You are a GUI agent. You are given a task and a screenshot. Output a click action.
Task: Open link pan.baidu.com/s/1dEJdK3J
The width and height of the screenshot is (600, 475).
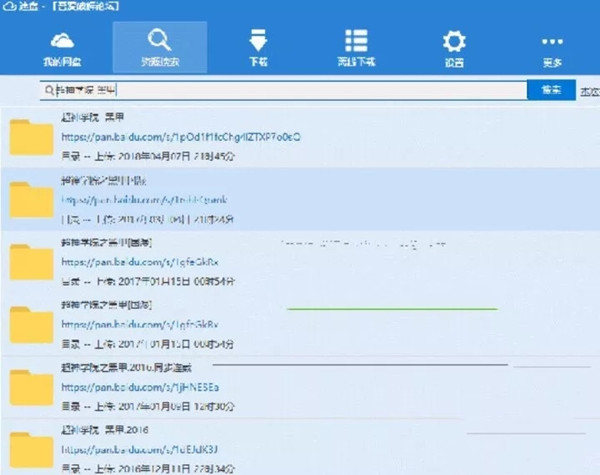140,449
